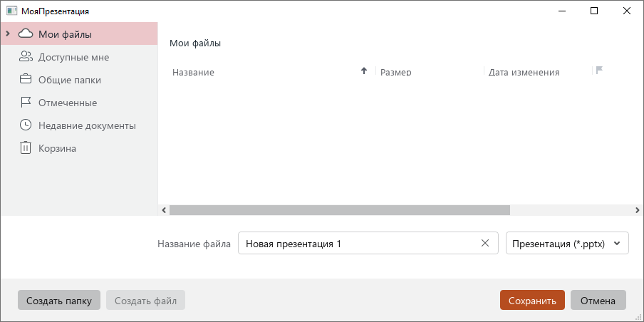Image resolution: width=644 pixels, height=322 pixels.
Task: Click the scrollbar right arrow
Action: (638, 210)
